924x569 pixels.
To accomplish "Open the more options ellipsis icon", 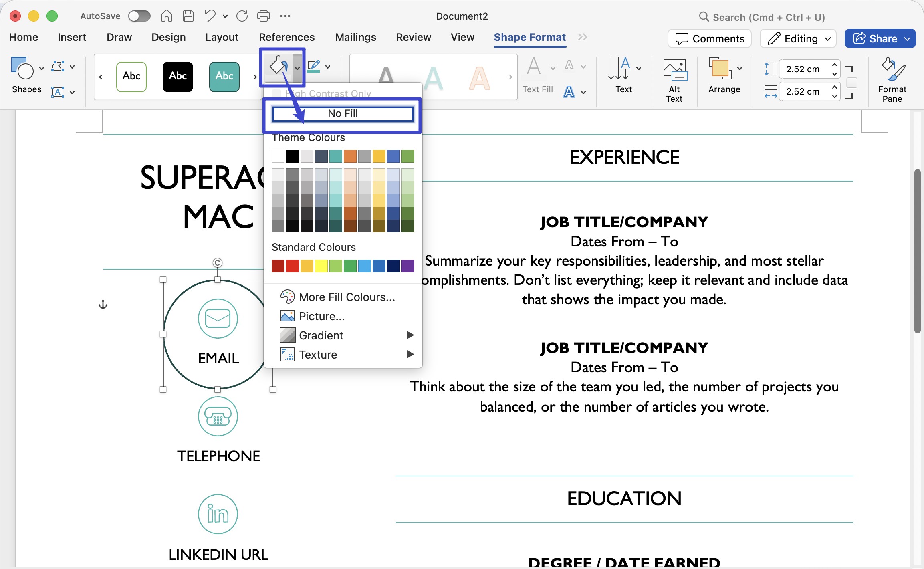I will 285,16.
